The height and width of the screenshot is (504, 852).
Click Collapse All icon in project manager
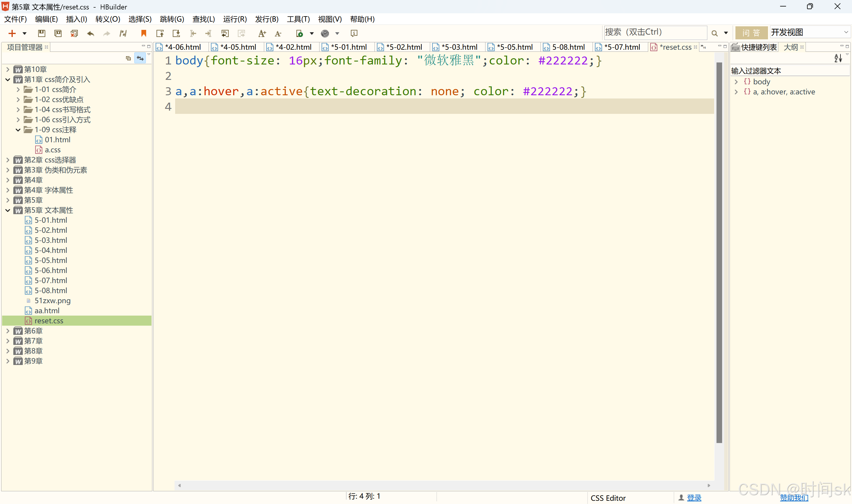pos(128,58)
